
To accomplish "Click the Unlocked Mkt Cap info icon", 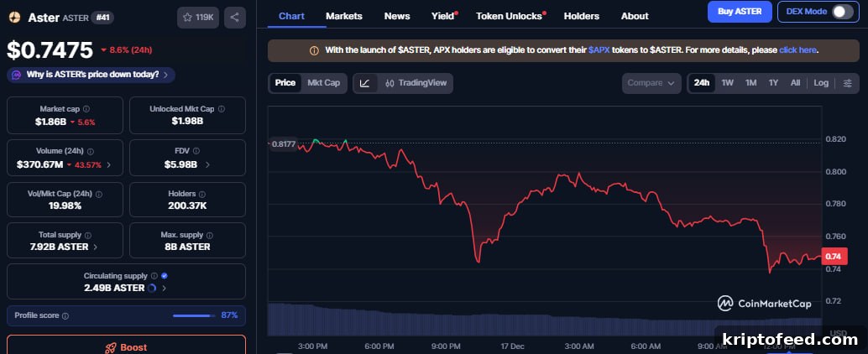I will coord(222,110).
